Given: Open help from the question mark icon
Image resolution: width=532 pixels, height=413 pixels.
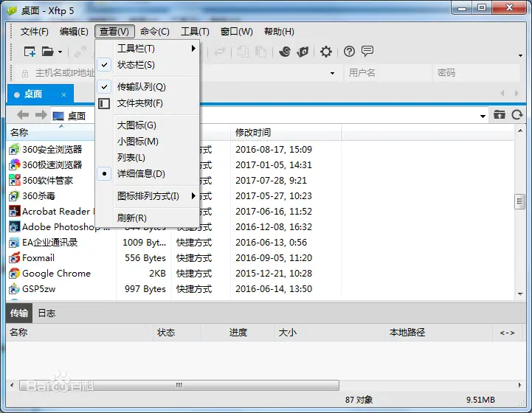Looking at the screenshot, I should tap(349, 52).
